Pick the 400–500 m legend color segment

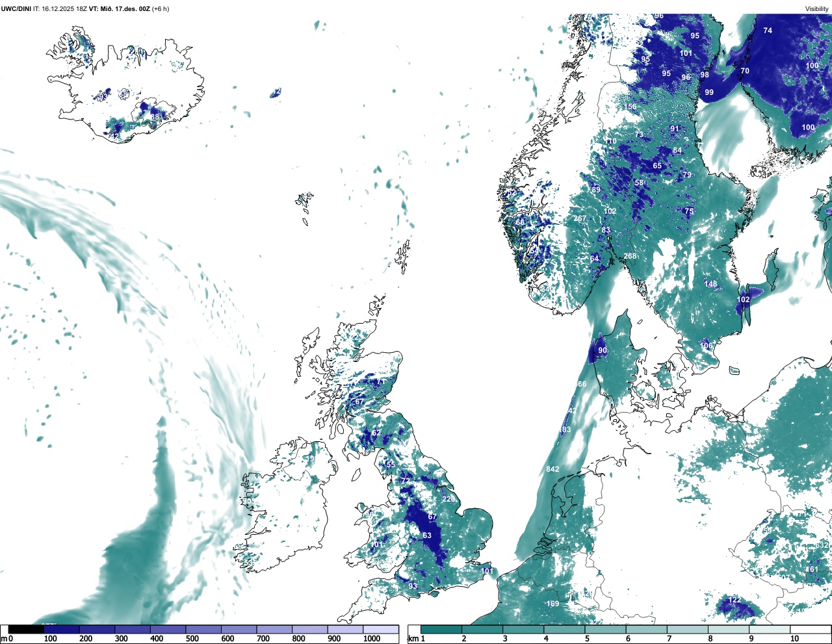pyautogui.click(x=168, y=629)
